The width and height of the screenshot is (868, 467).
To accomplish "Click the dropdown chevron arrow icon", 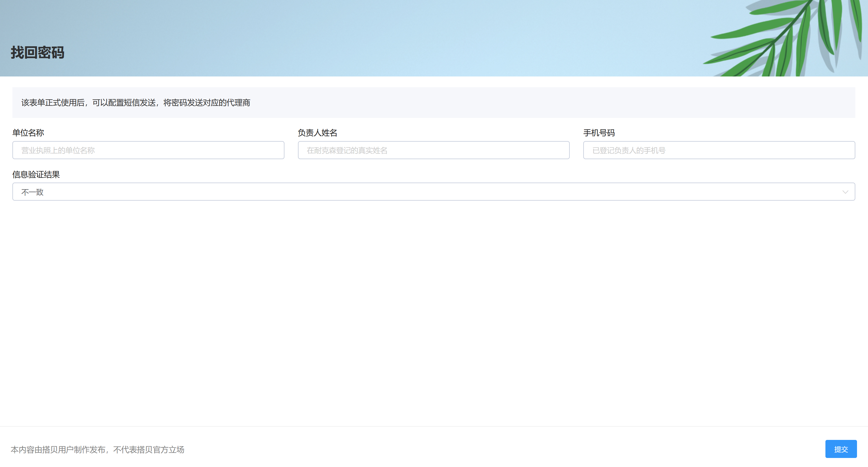I will [845, 192].
